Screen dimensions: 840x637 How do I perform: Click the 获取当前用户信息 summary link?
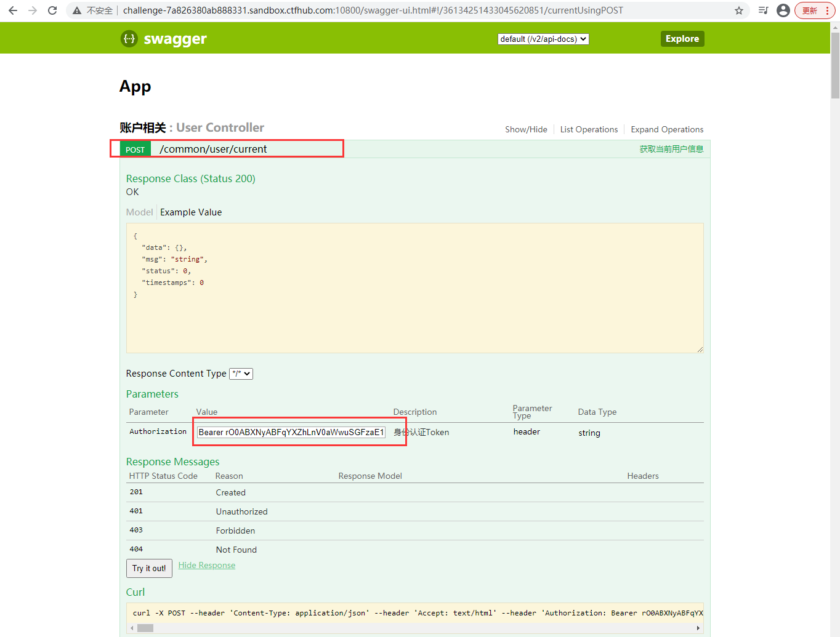click(x=671, y=149)
